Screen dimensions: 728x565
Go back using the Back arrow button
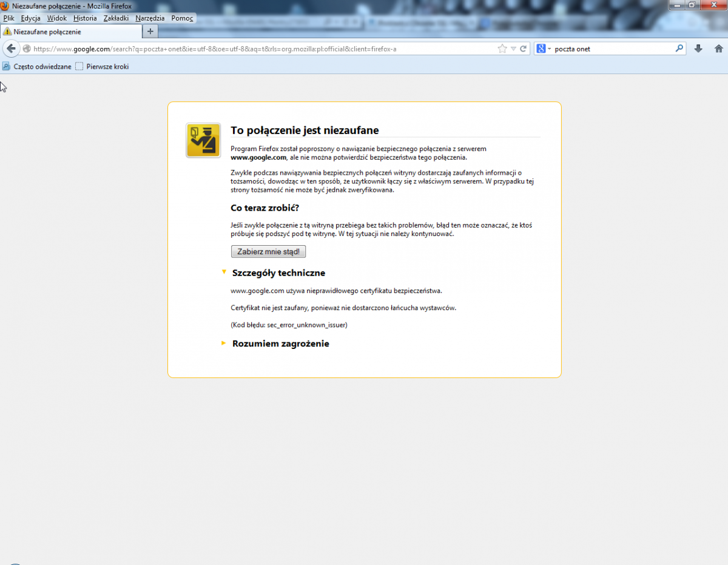point(11,49)
